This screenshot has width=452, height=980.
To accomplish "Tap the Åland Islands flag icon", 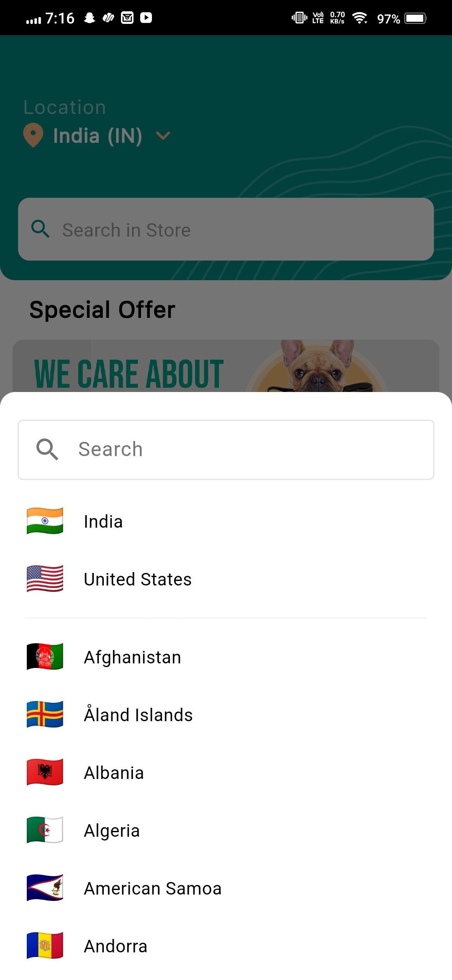I will [45, 714].
